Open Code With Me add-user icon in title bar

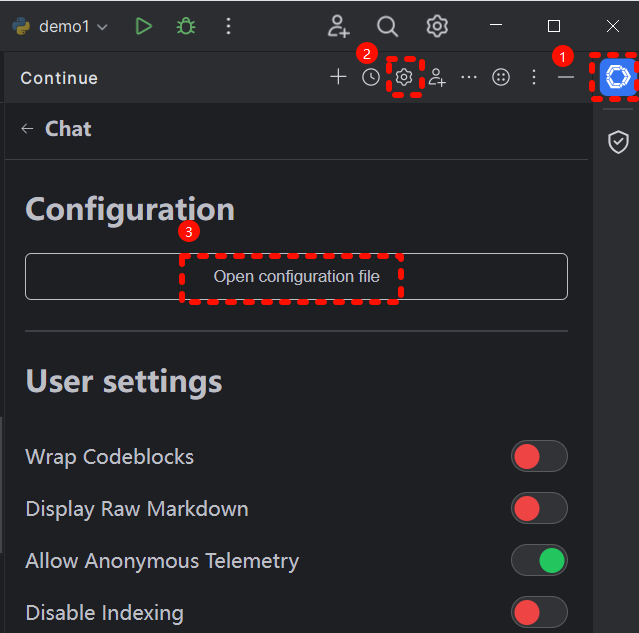click(x=339, y=26)
